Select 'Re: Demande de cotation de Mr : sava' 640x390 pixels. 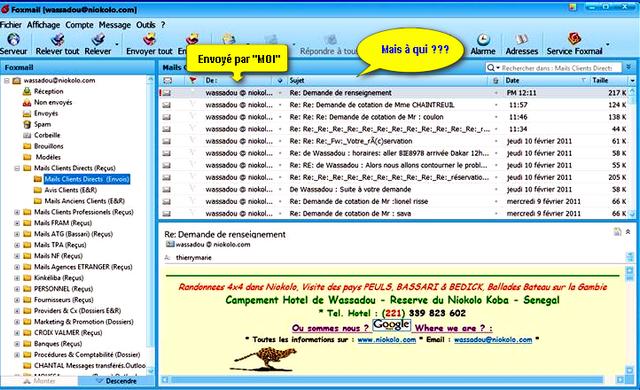[350, 213]
